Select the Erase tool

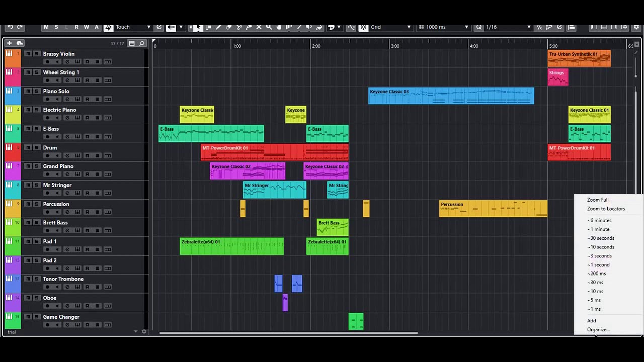229,27
